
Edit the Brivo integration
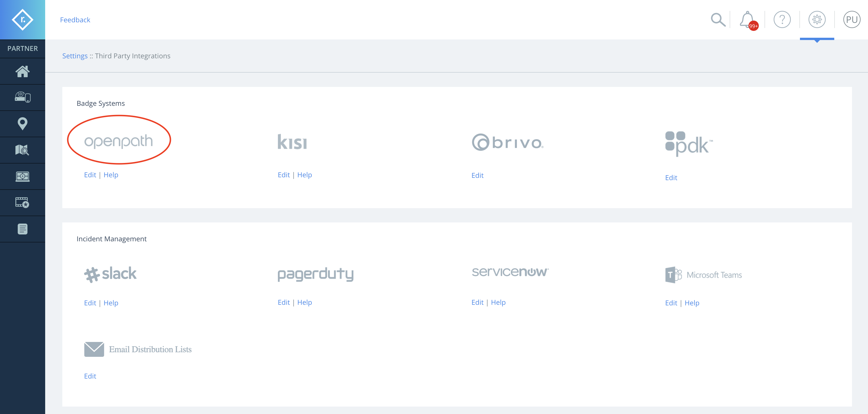point(477,176)
